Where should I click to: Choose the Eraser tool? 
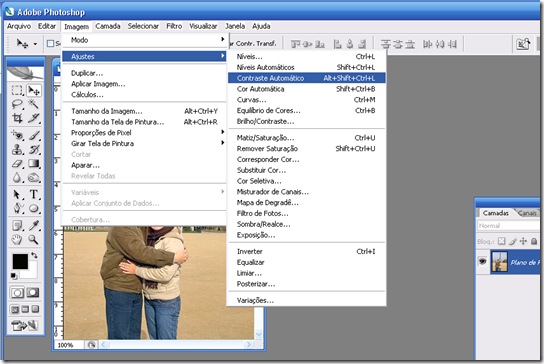click(x=17, y=164)
